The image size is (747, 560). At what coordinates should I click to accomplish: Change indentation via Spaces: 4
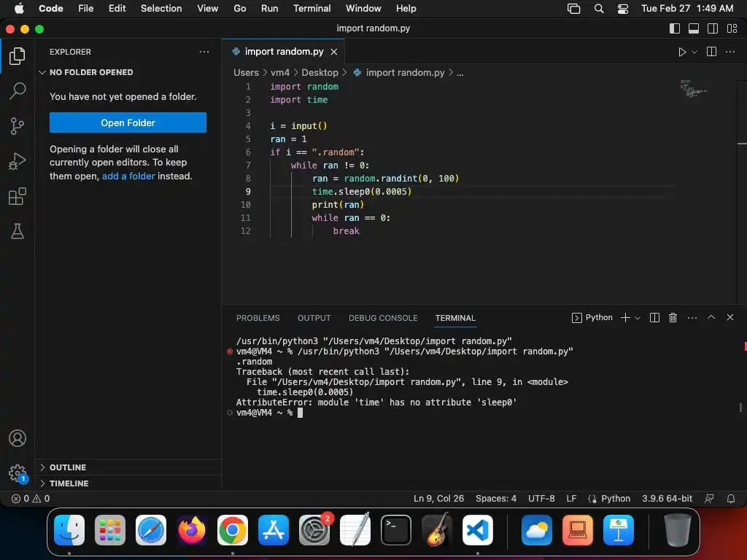click(x=495, y=499)
